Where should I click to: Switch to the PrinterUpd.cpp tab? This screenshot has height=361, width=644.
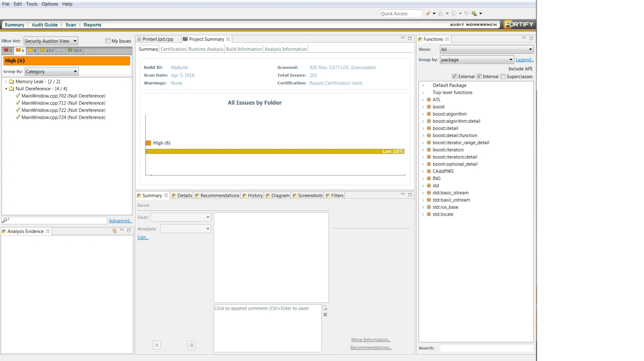coord(158,39)
